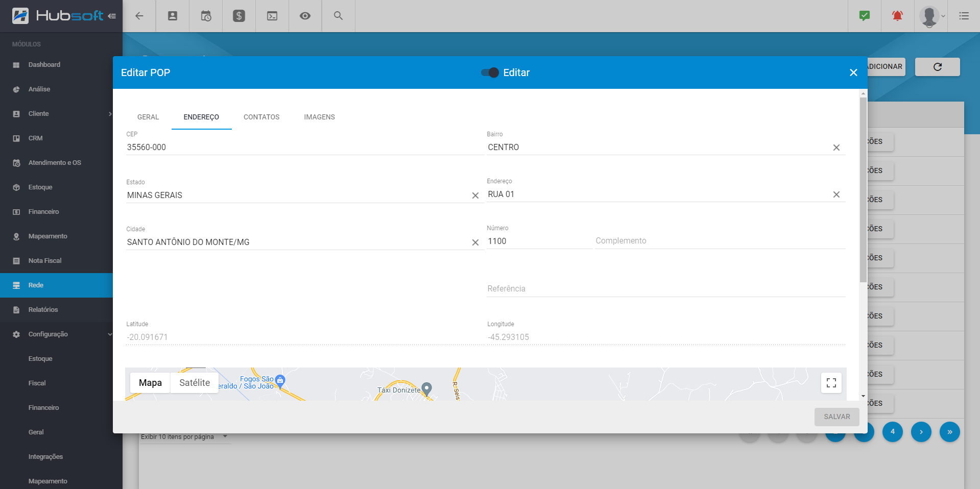Image resolution: width=980 pixels, height=489 pixels.
Task: Click the CEP input field
Action: pyautogui.click(x=304, y=148)
